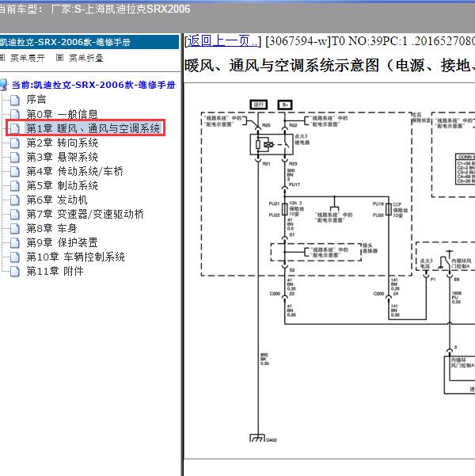Screen dimensions: 475x476
Task: Click page icon beside 第7章 变速器/变速驱动桥
Action: point(14,214)
